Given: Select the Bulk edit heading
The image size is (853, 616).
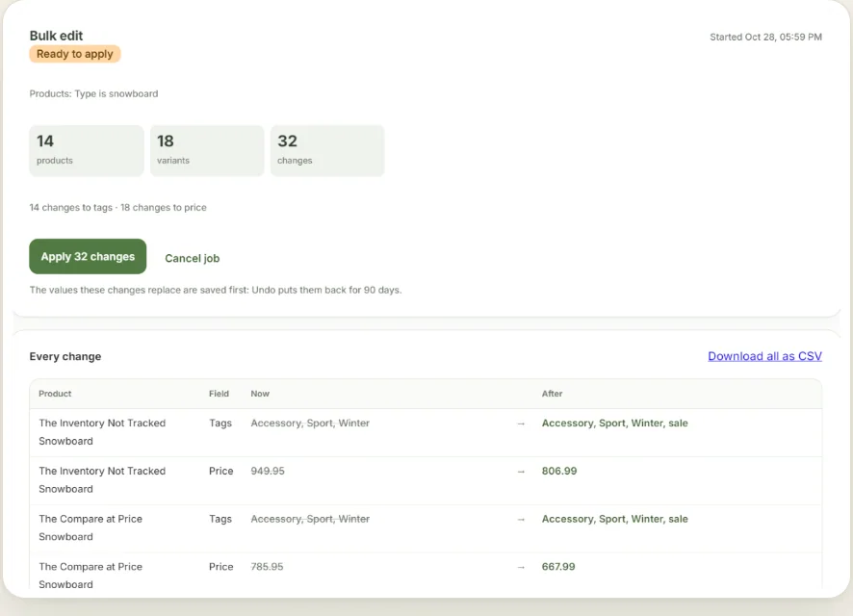Looking at the screenshot, I should tap(56, 36).
